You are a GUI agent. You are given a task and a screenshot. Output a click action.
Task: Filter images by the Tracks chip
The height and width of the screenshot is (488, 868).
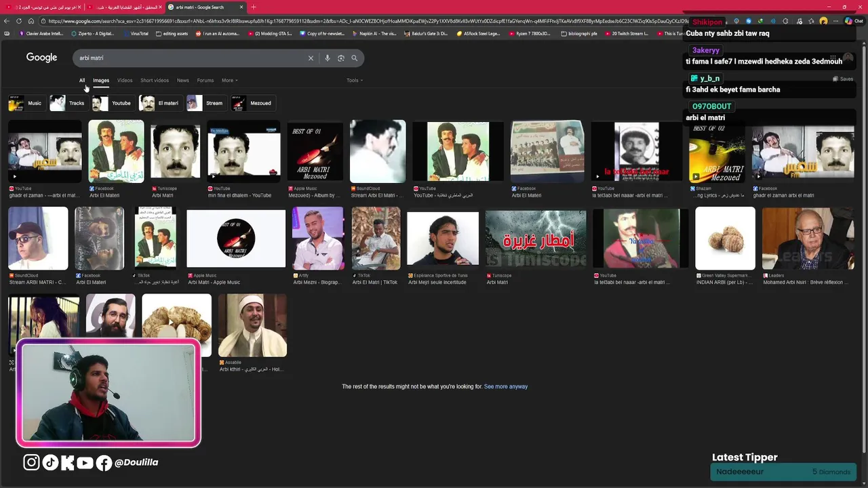click(x=68, y=103)
